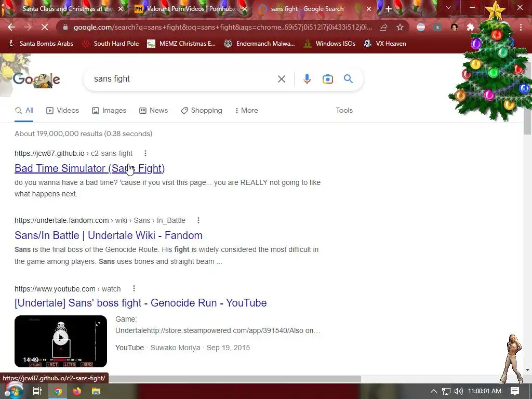Open Windows Start button
This screenshot has width=532, height=399.
pyautogui.click(x=14, y=391)
